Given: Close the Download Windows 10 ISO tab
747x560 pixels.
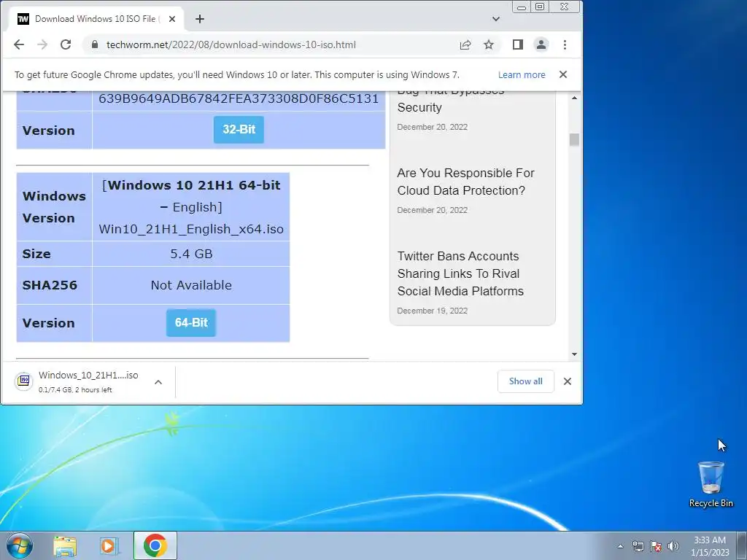Looking at the screenshot, I should pyautogui.click(x=172, y=19).
